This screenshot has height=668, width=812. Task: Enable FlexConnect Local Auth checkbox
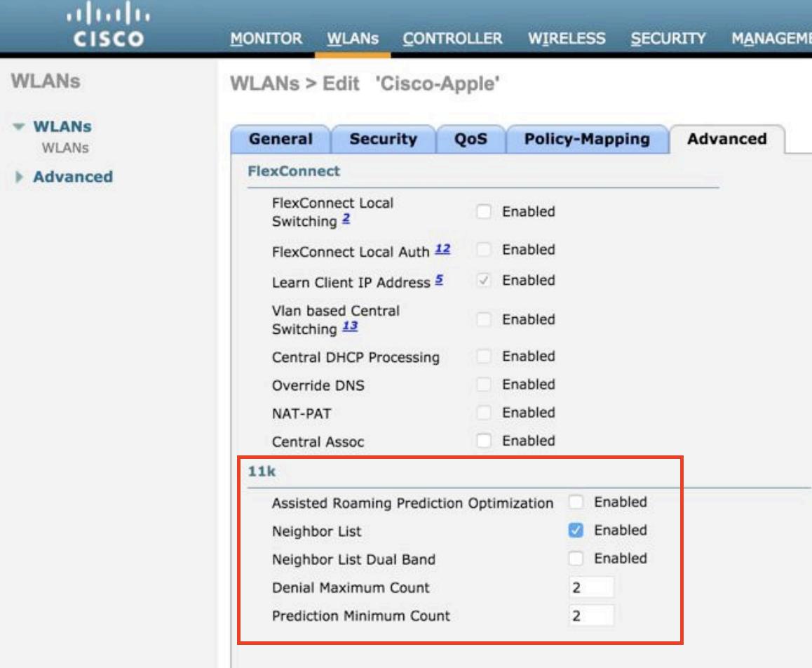click(x=484, y=249)
